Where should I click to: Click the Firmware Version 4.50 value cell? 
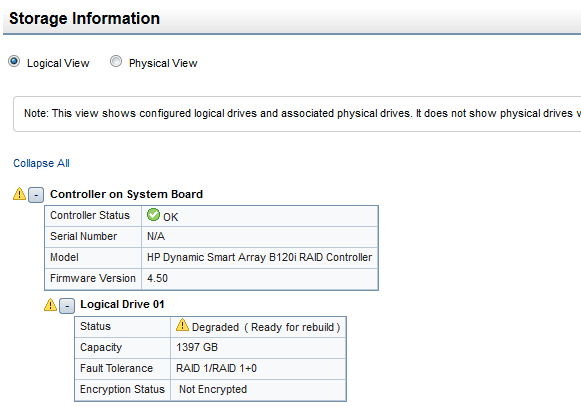point(259,278)
